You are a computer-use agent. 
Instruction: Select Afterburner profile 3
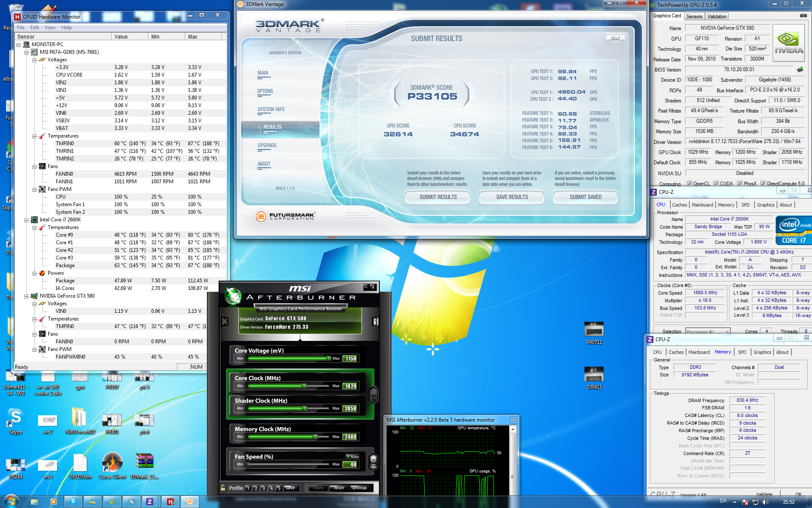[263, 488]
